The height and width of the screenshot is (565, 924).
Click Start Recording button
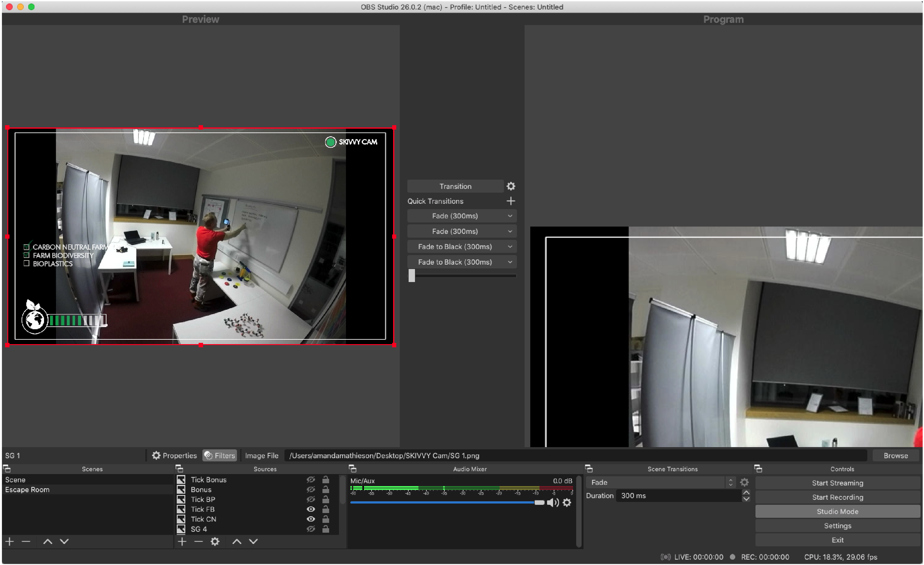point(838,497)
